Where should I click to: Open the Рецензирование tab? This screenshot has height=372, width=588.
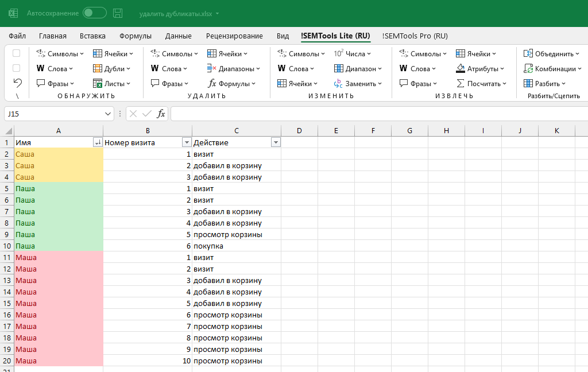(x=234, y=36)
